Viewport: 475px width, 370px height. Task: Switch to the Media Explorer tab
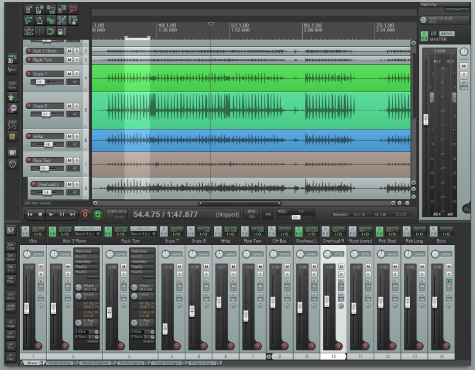click(95, 363)
